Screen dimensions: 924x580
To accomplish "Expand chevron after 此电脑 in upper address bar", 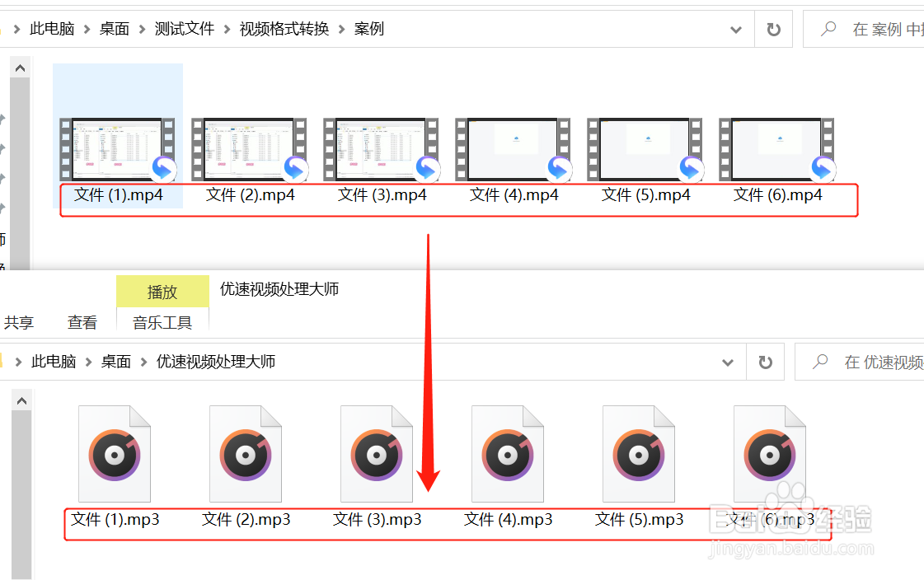I will pyautogui.click(x=87, y=30).
